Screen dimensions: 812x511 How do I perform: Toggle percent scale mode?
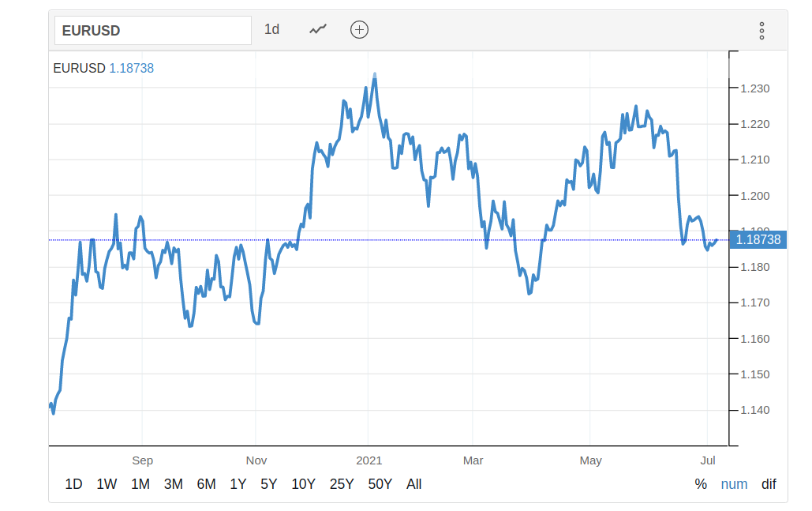pyautogui.click(x=701, y=484)
